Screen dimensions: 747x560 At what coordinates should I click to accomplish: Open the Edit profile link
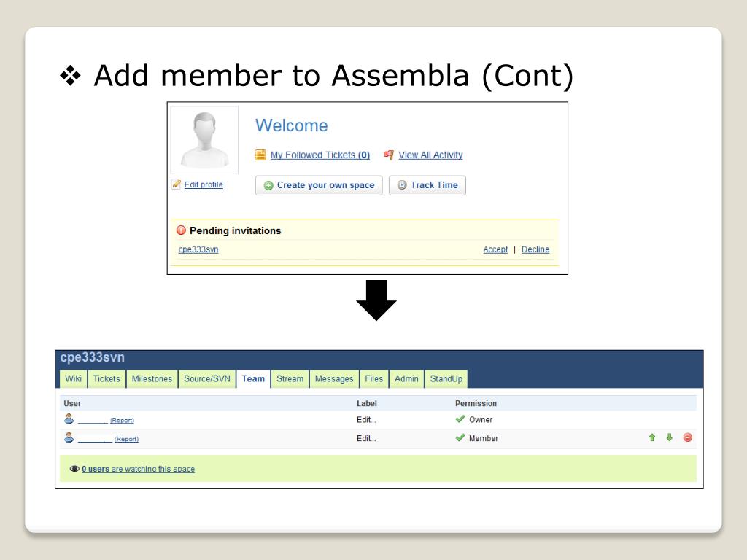204,184
